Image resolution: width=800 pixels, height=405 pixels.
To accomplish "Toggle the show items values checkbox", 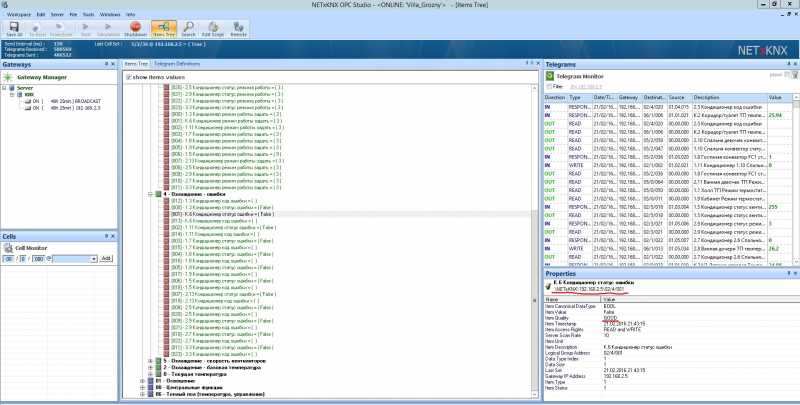I will coord(129,77).
